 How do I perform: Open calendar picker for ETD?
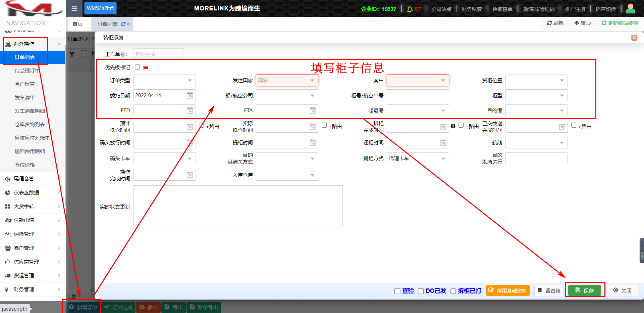190,110
